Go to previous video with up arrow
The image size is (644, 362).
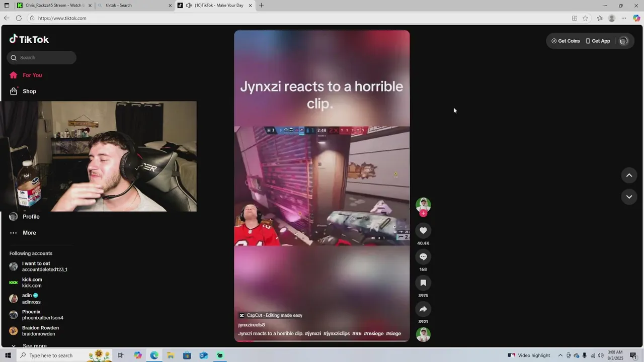(629, 175)
